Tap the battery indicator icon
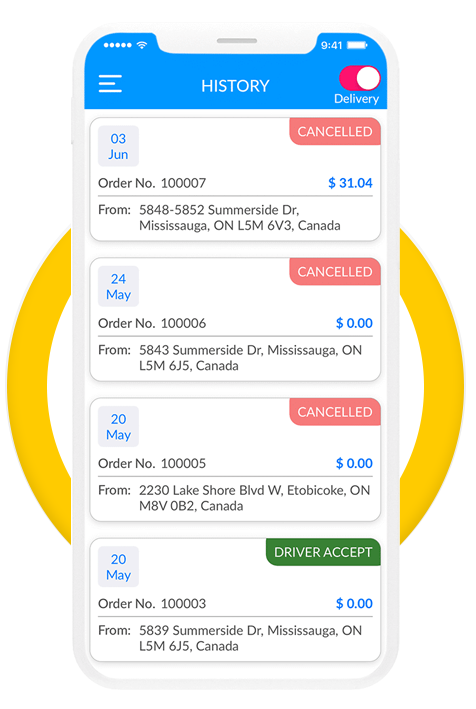This screenshot has width=476, height=709. point(357,45)
